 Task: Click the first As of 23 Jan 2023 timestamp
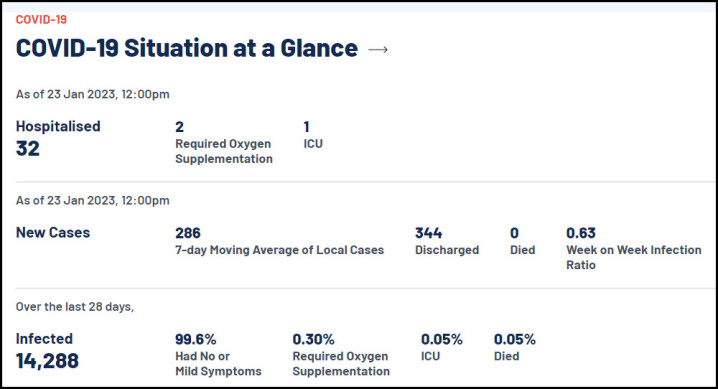tap(92, 94)
